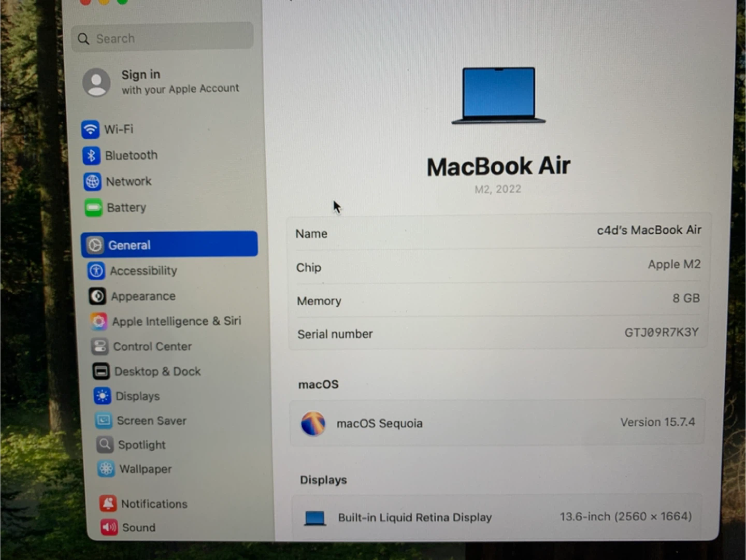The width and height of the screenshot is (746, 560).
Task: Go to Bluetooth sidebar entry
Action: [x=131, y=155]
